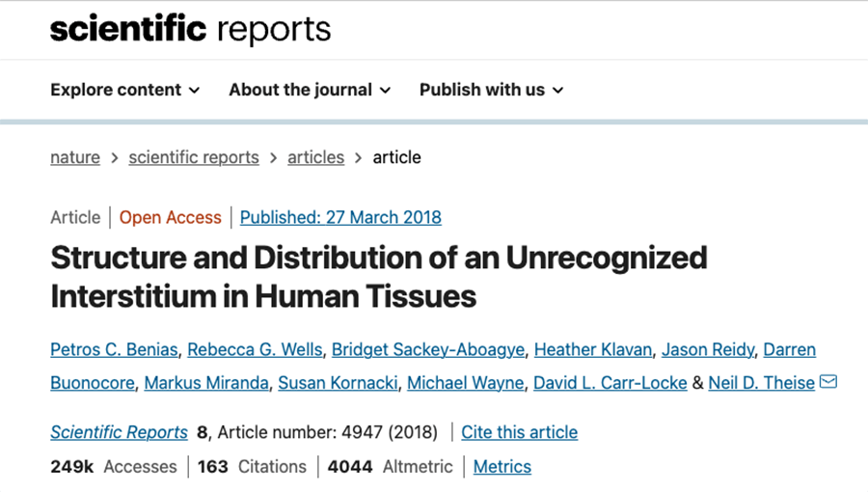
Task: View author Jason Reidy details
Action: 708,350
